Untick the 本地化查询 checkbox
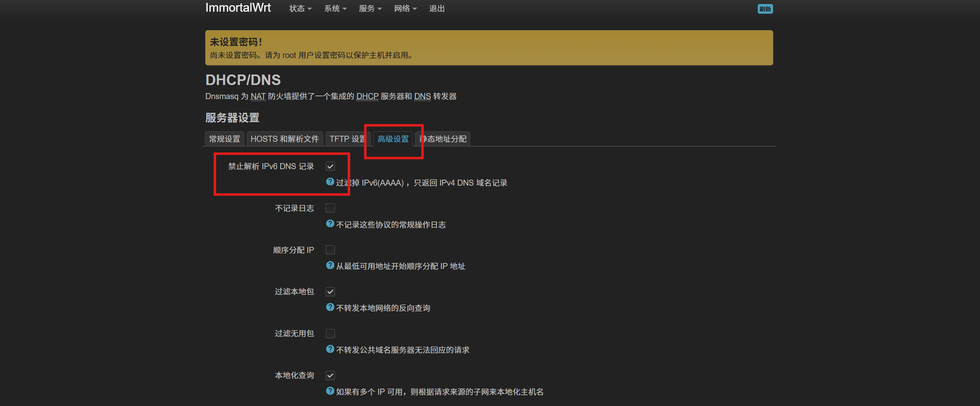The image size is (980, 406). [330, 375]
